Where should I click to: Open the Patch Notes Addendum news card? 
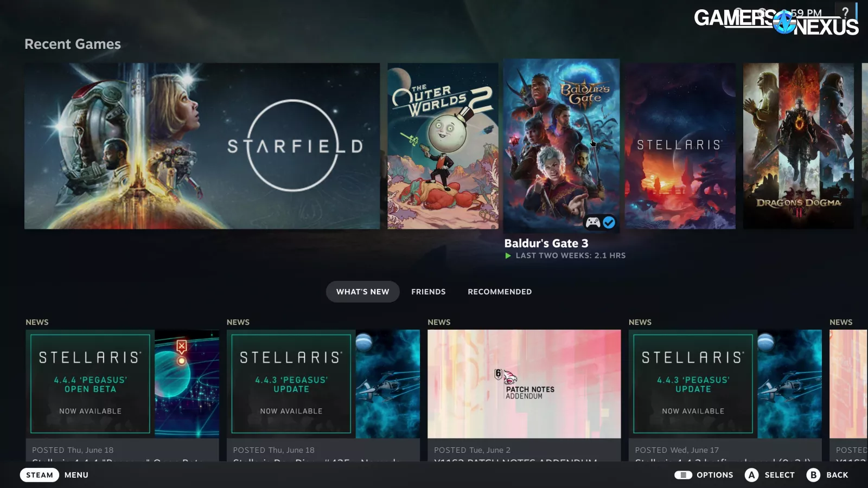pos(524,395)
